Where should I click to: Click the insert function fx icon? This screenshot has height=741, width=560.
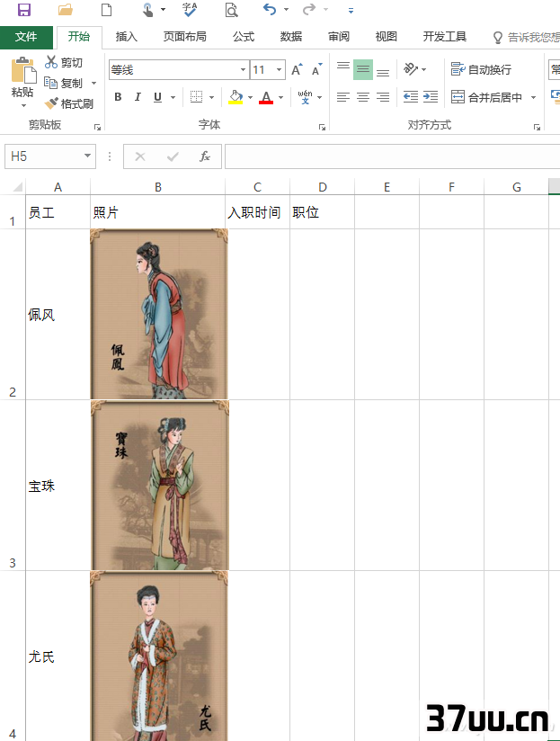coord(204,156)
